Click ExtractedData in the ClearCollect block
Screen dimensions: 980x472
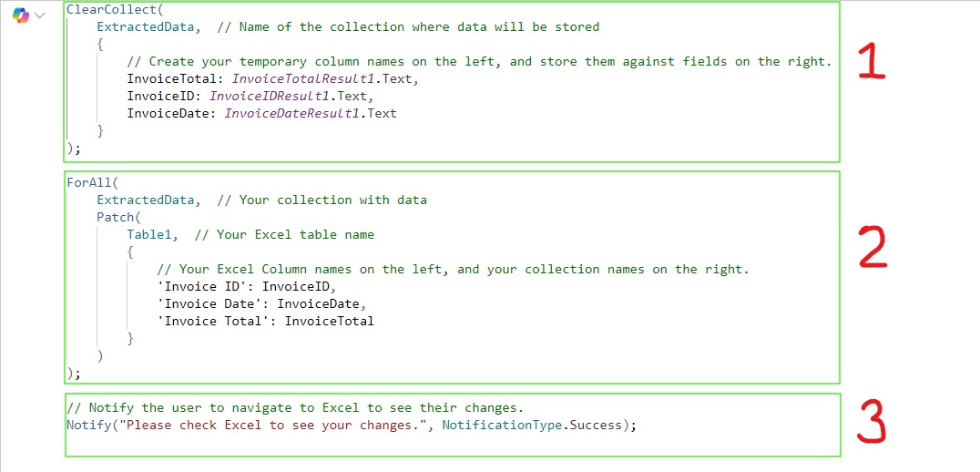(146, 26)
